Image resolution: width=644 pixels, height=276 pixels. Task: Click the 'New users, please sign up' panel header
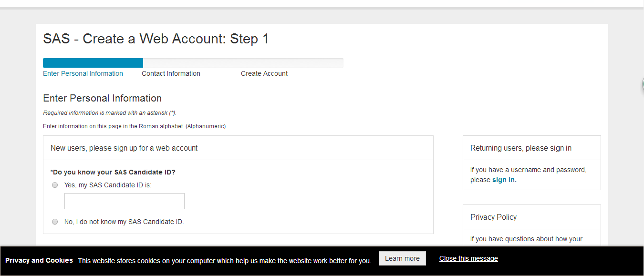pos(124,148)
